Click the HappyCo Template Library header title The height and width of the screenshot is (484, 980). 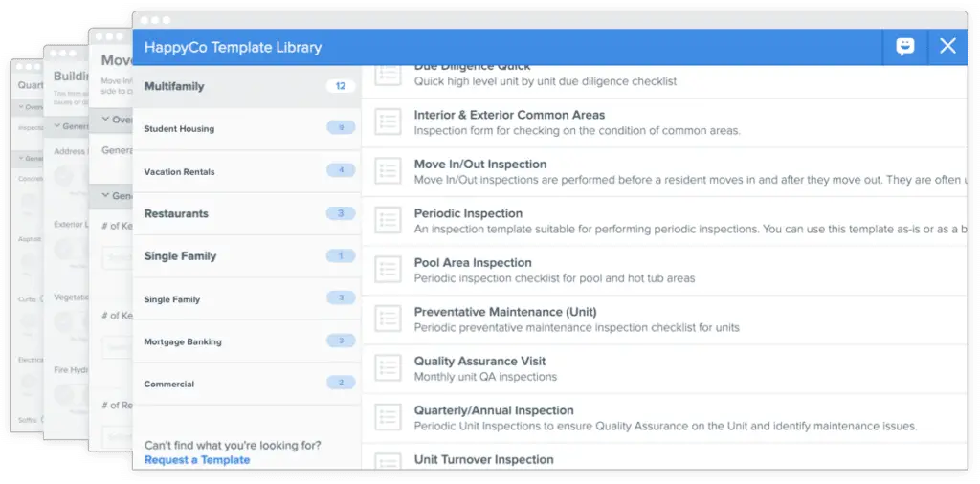[234, 48]
